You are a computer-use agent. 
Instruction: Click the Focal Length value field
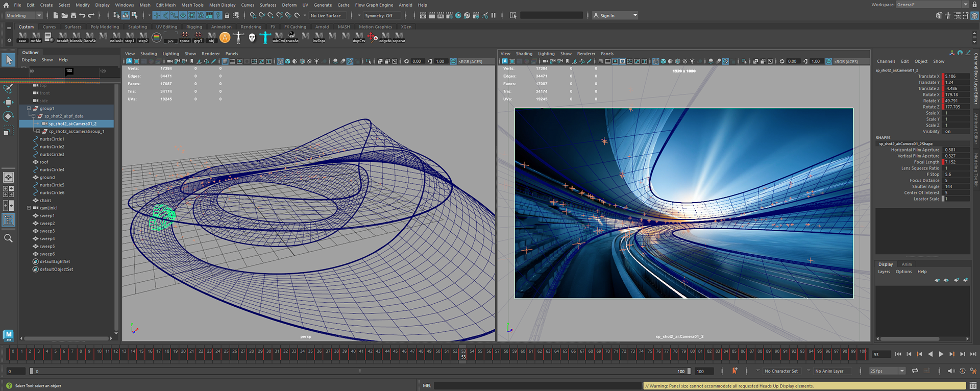pos(955,162)
